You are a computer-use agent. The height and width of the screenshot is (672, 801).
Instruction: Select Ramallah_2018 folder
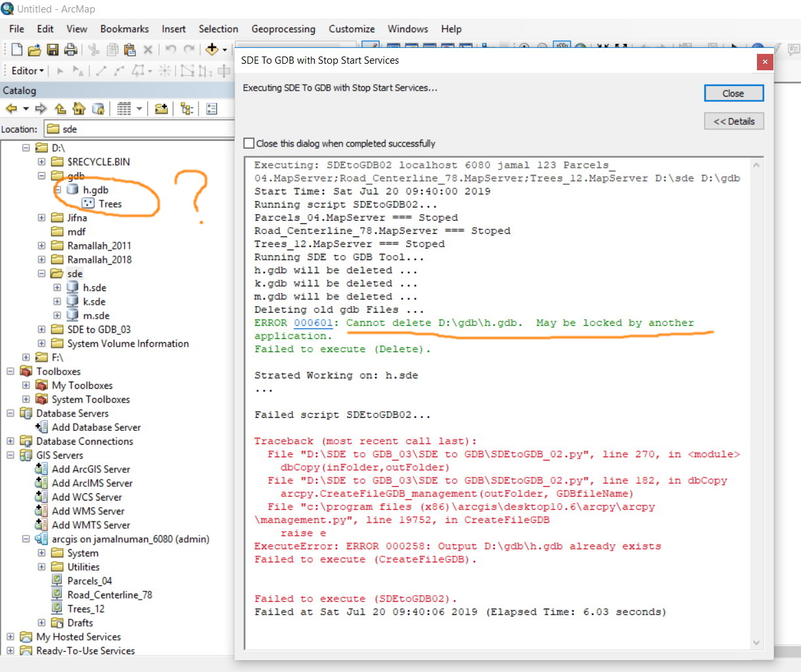click(x=91, y=259)
